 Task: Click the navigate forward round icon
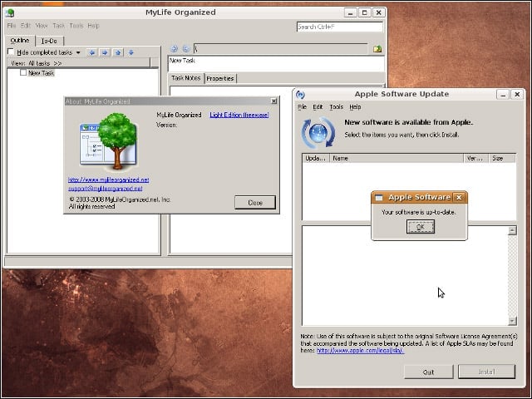(186, 49)
